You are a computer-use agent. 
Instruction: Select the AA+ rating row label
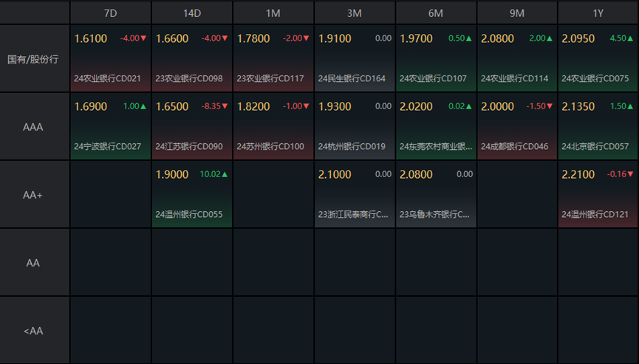tap(33, 195)
